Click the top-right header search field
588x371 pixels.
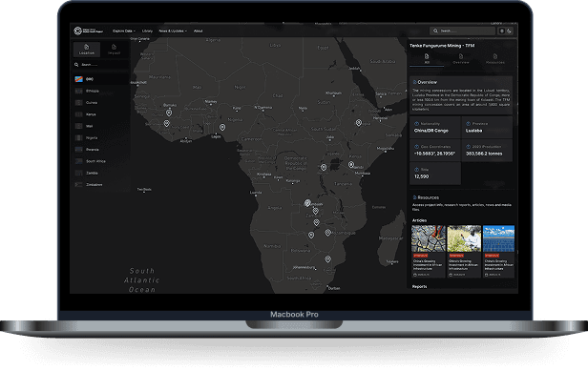pyautogui.click(x=462, y=31)
